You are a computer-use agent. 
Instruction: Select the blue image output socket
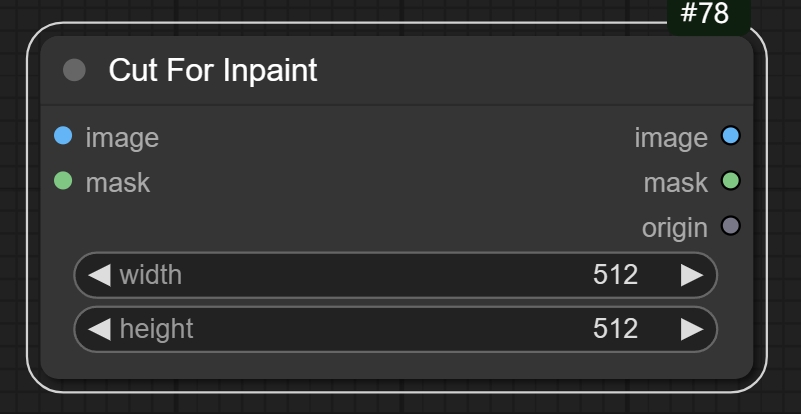tap(730, 136)
